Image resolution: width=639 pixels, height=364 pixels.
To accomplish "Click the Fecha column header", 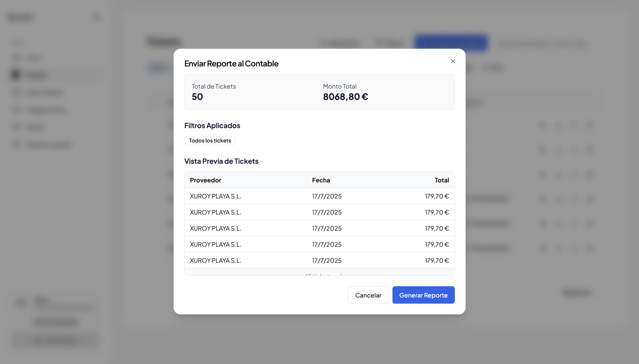I will 321,180.
